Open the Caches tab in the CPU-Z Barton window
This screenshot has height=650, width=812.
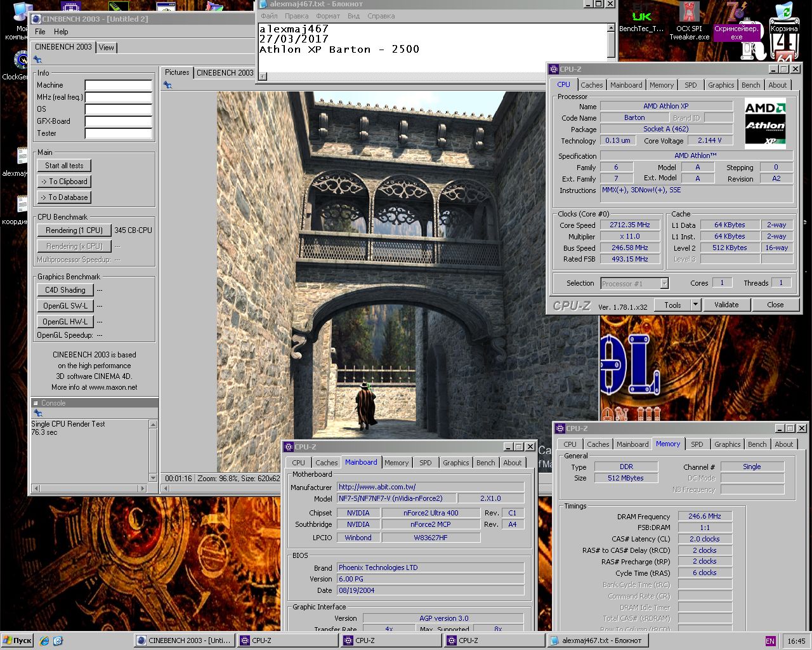pyautogui.click(x=592, y=85)
